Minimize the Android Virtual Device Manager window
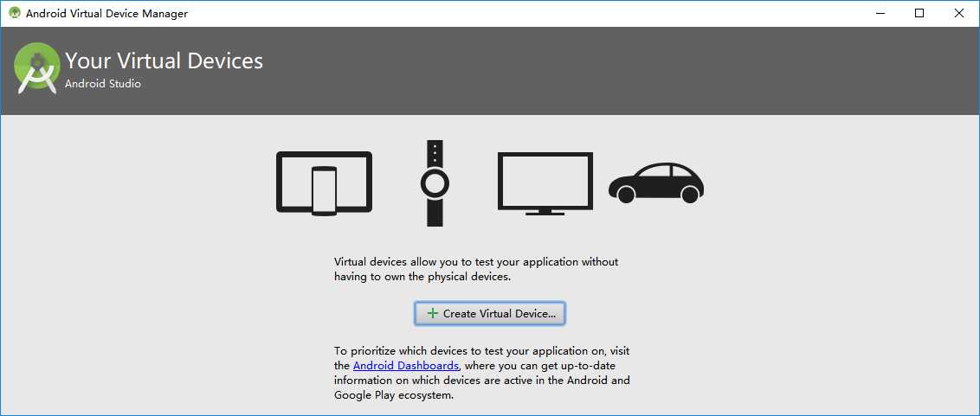 click(880, 13)
